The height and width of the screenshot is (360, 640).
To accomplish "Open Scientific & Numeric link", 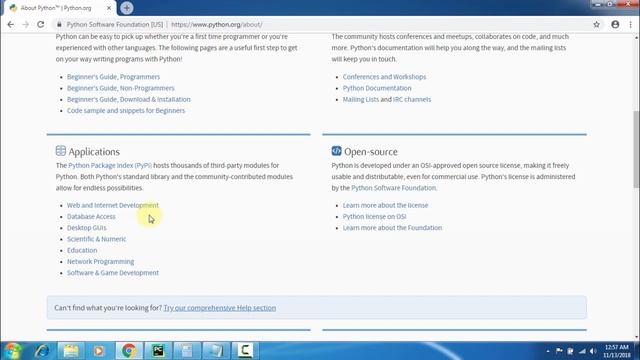I will [96, 239].
